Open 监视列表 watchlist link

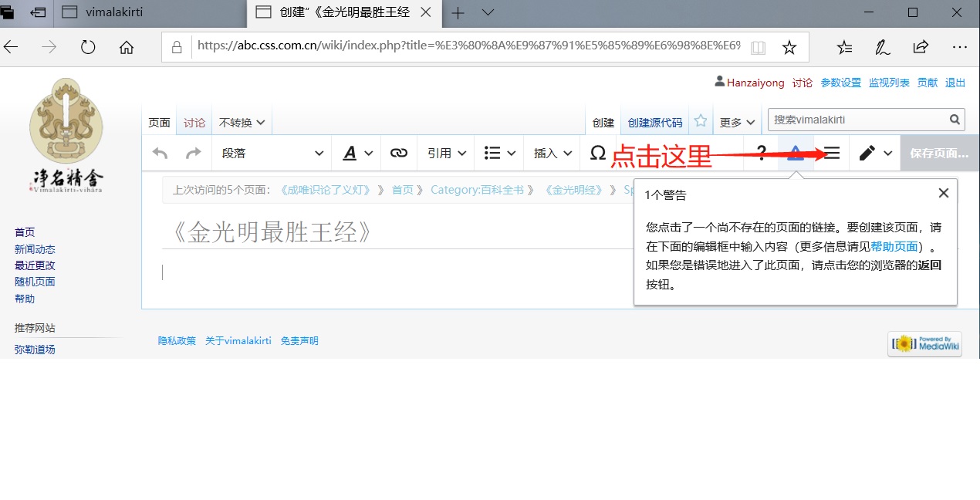[x=889, y=83]
